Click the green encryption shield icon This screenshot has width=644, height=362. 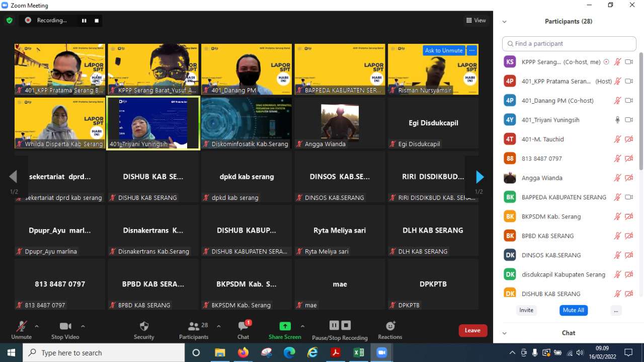[x=9, y=21]
